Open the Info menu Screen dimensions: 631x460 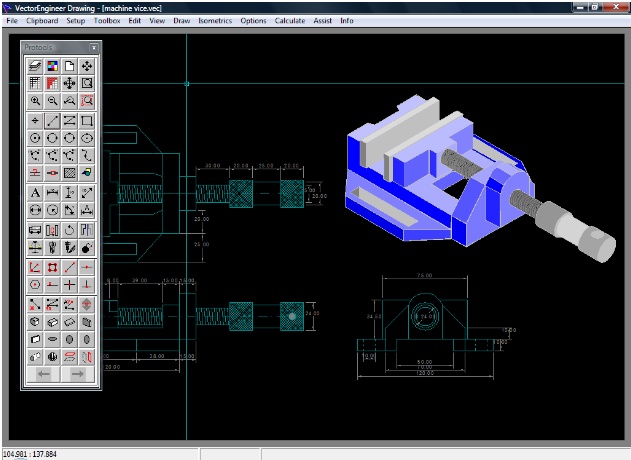pos(347,21)
